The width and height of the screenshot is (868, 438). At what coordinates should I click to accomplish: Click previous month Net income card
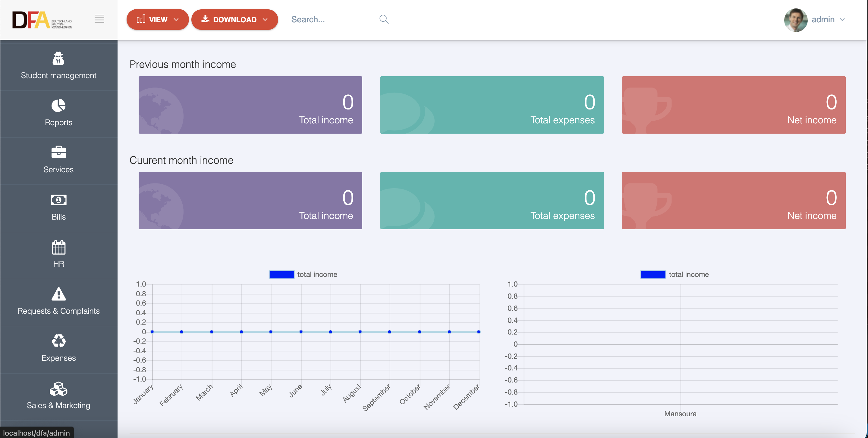point(734,105)
